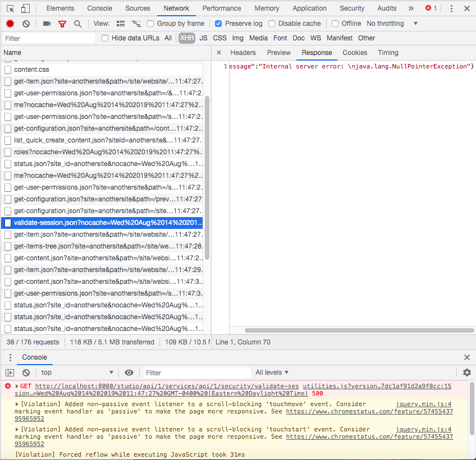Image resolution: width=476 pixels, height=460 pixels.
Task: Toggle the network overview timeline view
Action: pyautogui.click(x=135, y=24)
